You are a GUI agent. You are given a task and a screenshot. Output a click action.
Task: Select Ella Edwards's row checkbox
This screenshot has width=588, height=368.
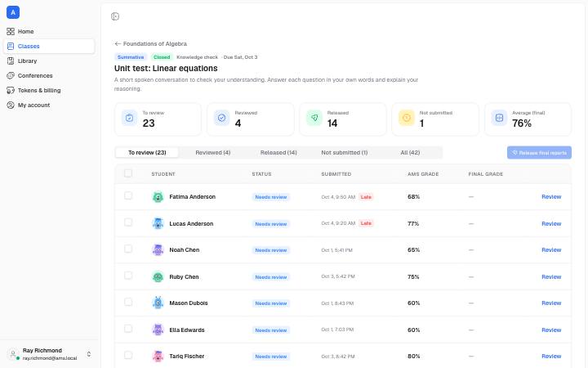point(128,329)
